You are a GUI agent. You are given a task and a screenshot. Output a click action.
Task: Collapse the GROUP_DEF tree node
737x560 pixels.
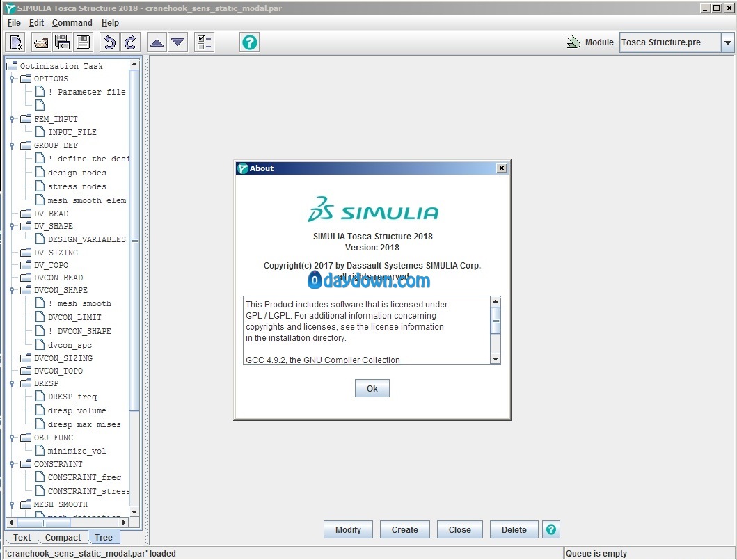click(x=12, y=146)
